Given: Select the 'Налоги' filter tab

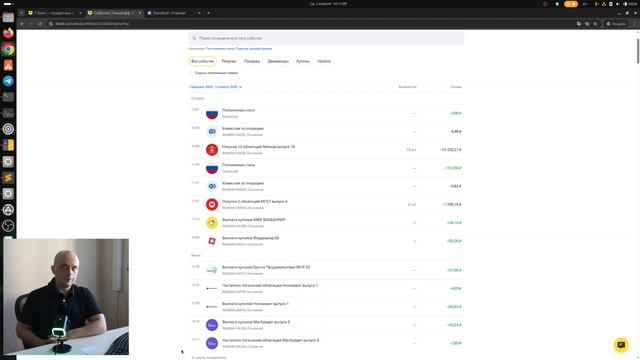Looking at the screenshot, I should point(324,61).
